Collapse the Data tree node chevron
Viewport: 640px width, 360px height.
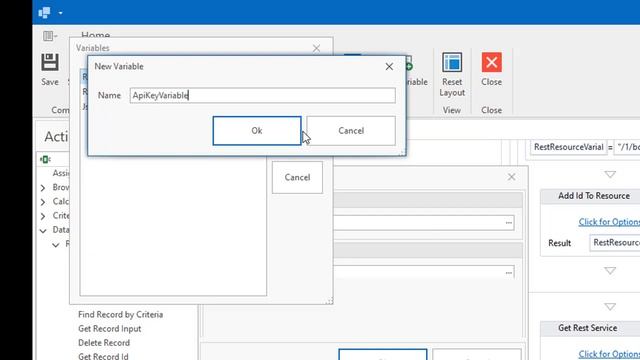(x=43, y=230)
